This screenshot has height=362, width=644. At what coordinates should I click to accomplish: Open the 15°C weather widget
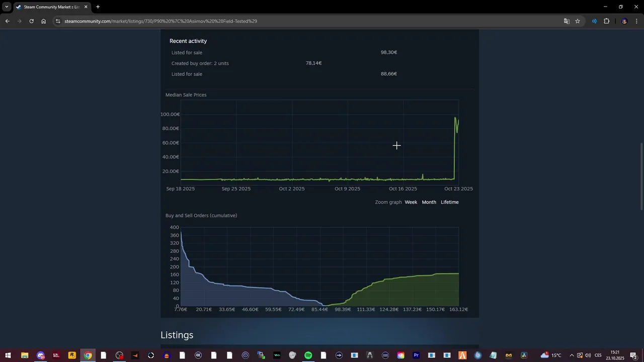point(551,355)
